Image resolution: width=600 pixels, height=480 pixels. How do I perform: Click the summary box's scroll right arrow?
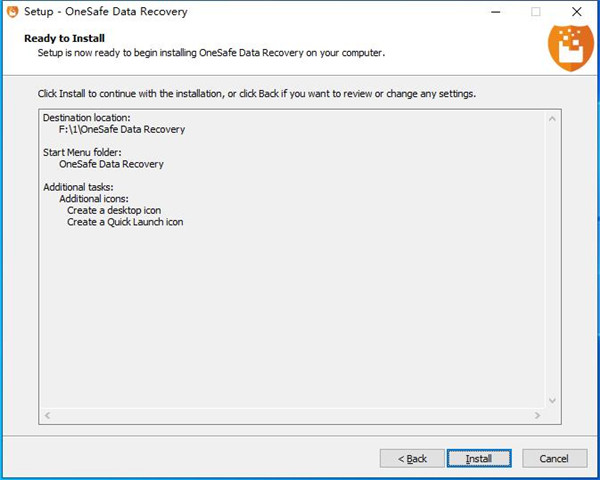coord(538,414)
